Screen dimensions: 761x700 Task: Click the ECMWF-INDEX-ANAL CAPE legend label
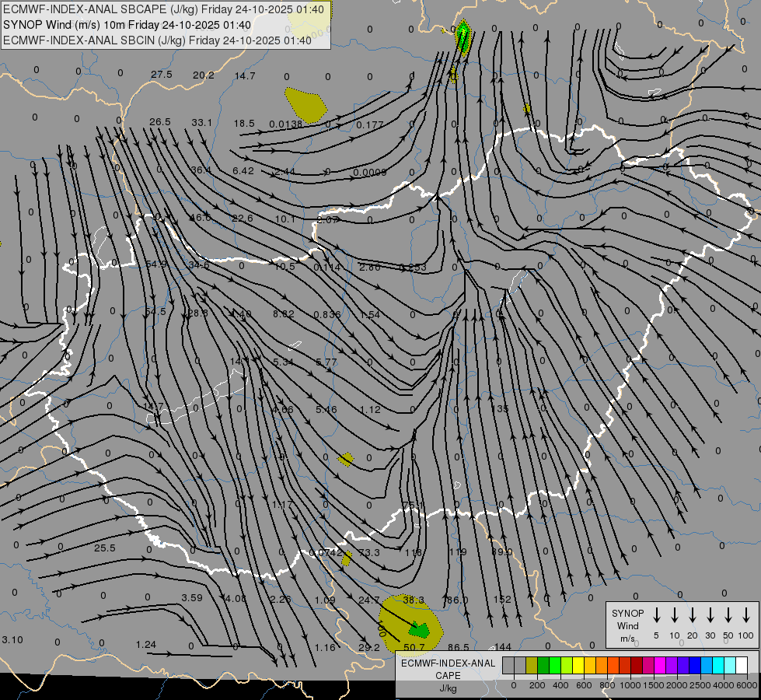pyautogui.click(x=448, y=669)
